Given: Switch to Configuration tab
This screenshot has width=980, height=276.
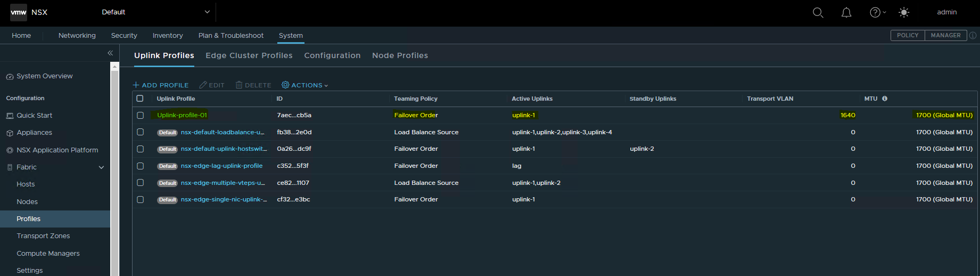Looking at the screenshot, I should [x=332, y=55].
